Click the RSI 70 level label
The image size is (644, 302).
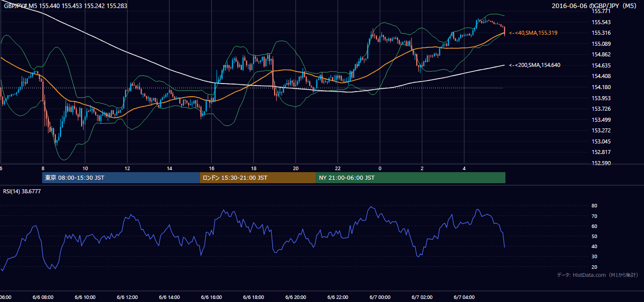click(x=594, y=216)
